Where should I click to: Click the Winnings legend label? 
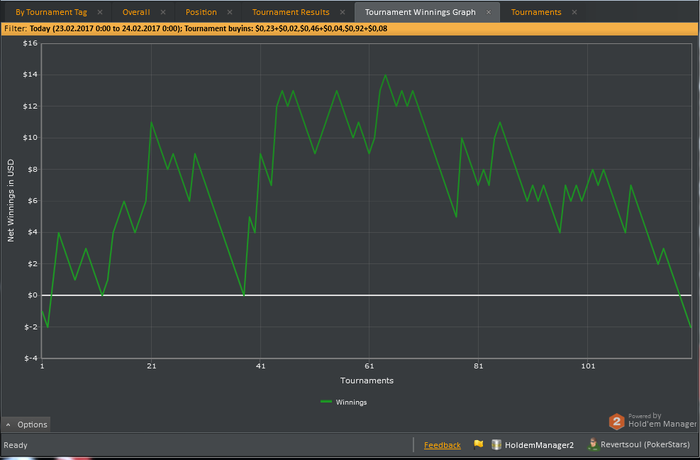[351, 402]
